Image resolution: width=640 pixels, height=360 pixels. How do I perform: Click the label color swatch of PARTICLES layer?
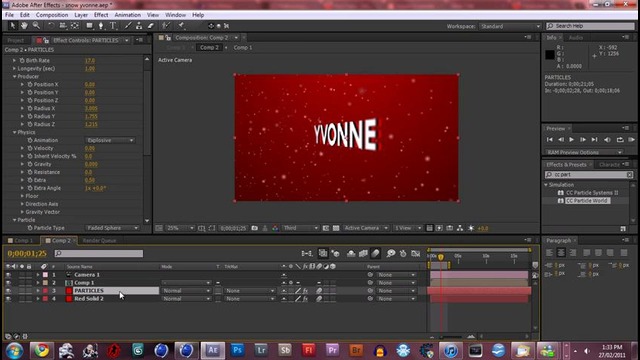(45, 291)
